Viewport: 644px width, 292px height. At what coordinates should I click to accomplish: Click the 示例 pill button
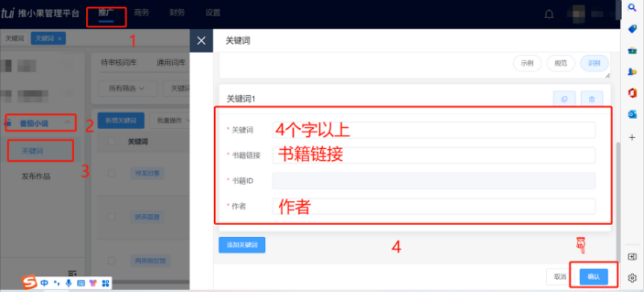pyautogui.click(x=527, y=63)
